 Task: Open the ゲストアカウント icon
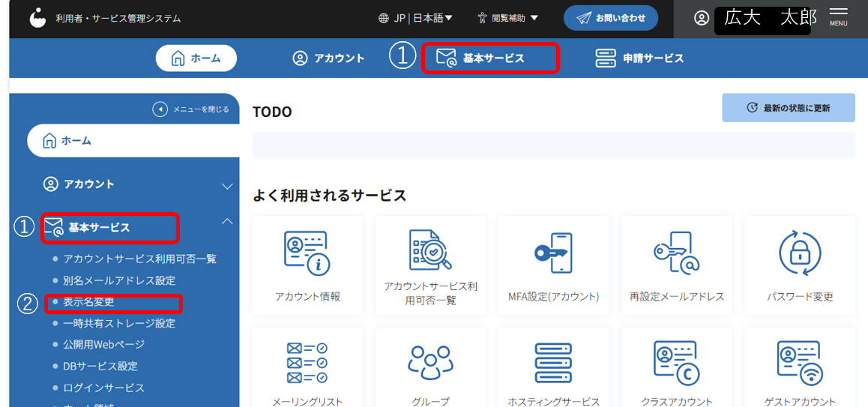pos(799,363)
